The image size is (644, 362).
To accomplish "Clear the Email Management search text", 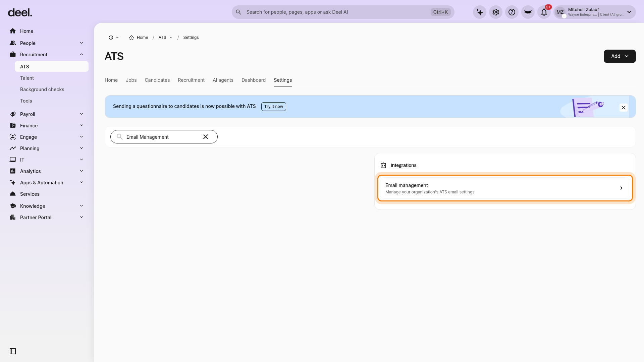I will [206, 137].
